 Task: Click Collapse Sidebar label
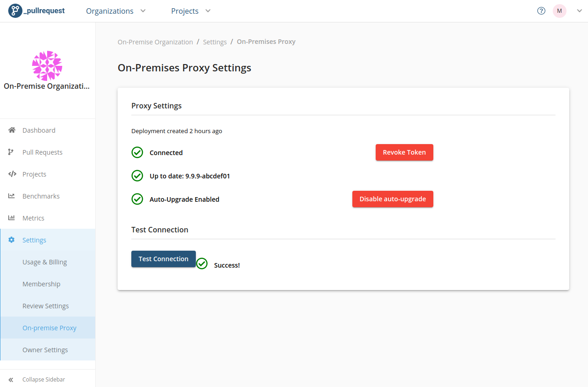(43, 380)
